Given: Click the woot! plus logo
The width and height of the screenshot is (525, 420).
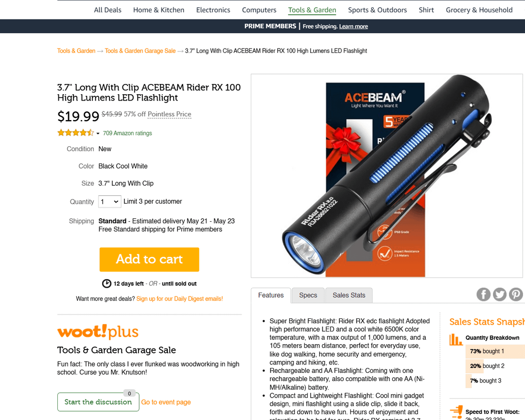Looking at the screenshot, I should tap(98, 332).
